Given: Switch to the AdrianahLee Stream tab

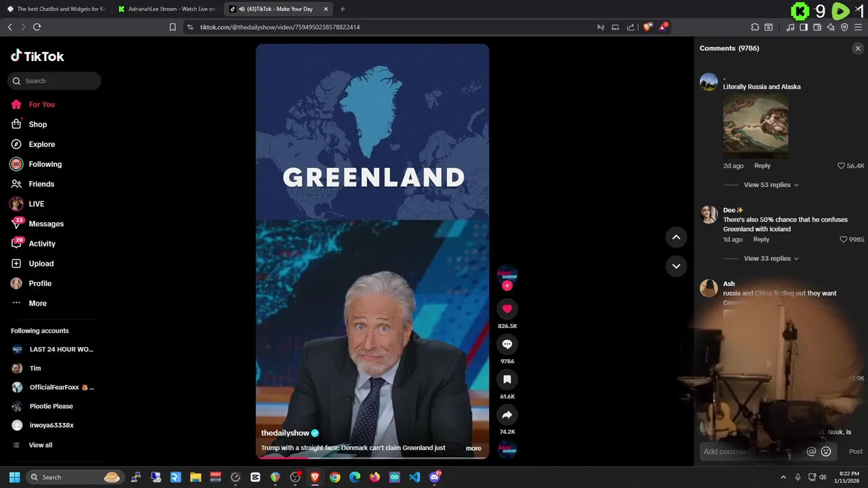Looking at the screenshot, I should (167, 9).
